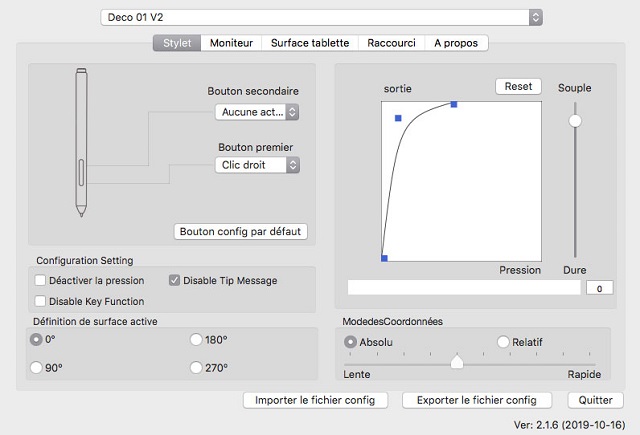This screenshot has width=640, height=435.
Task: Uncheck Disable Tip Message checkbox
Action: pyautogui.click(x=174, y=280)
